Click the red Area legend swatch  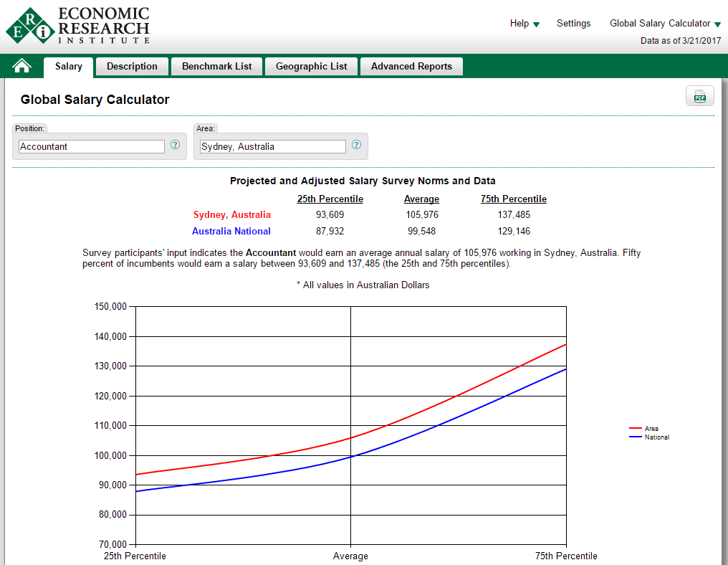635,428
